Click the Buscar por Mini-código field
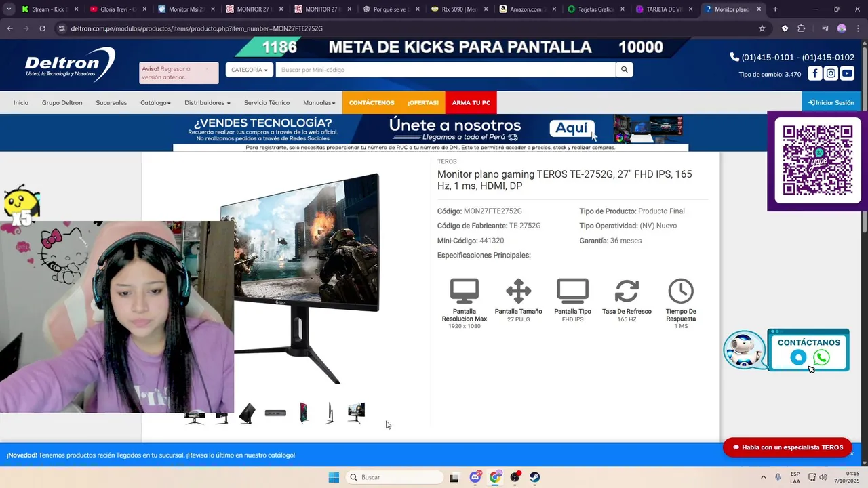This screenshot has width=868, height=488. (446, 70)
